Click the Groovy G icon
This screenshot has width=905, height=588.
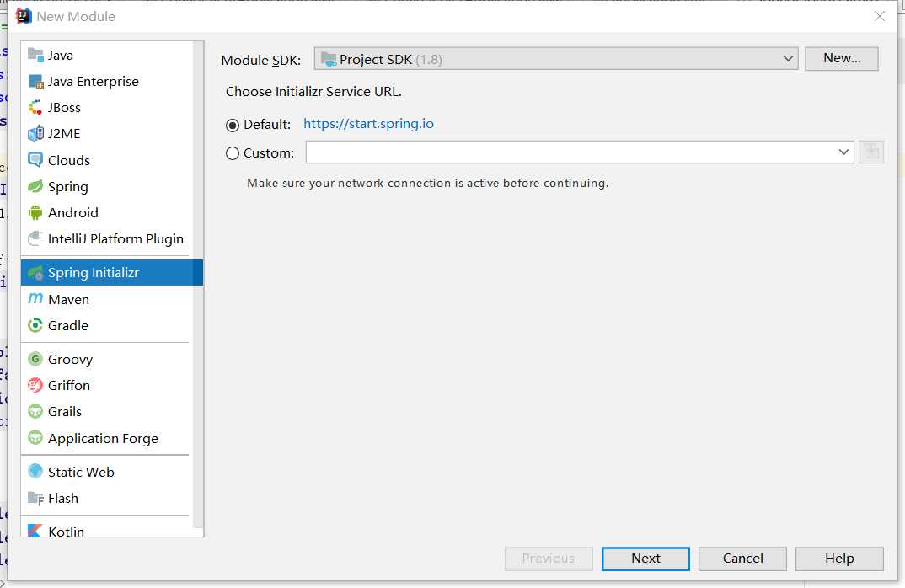(x=35, y=359)
